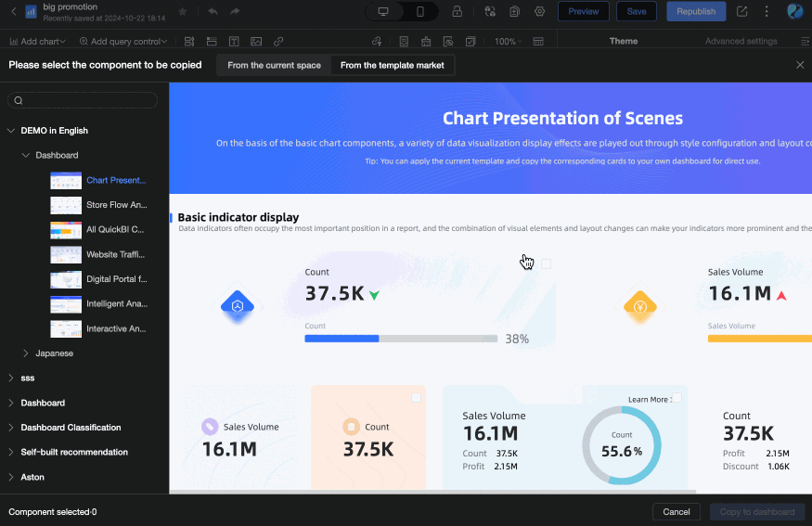Image resolution: width=812 pixels, height=526 pixels.
Task: Expand the Japanese folder
Action: click(x=26, y=353)
